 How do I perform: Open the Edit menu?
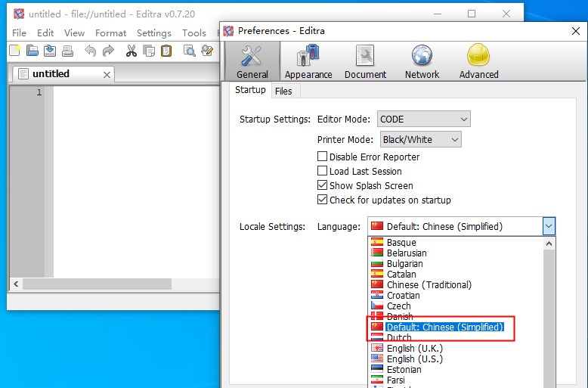click(x=45, y=33)
